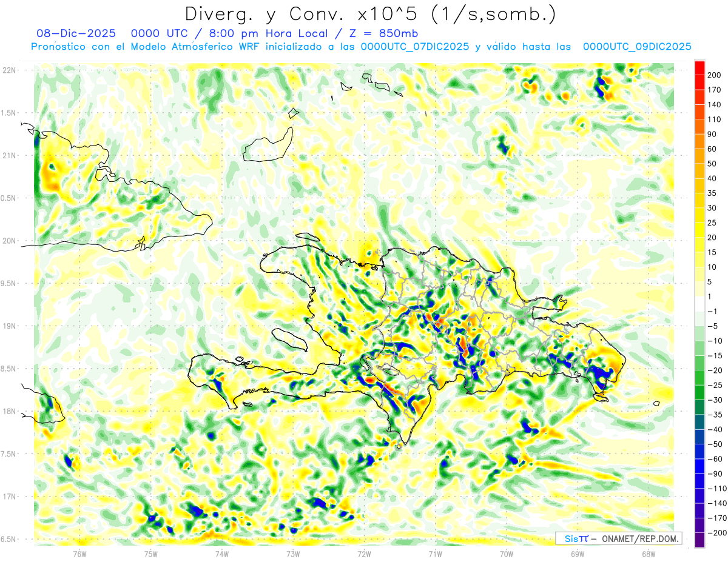Screen dimensions: 728x562
Task: Click the '8.5N' latitude axis label
Action: (8, 369)
